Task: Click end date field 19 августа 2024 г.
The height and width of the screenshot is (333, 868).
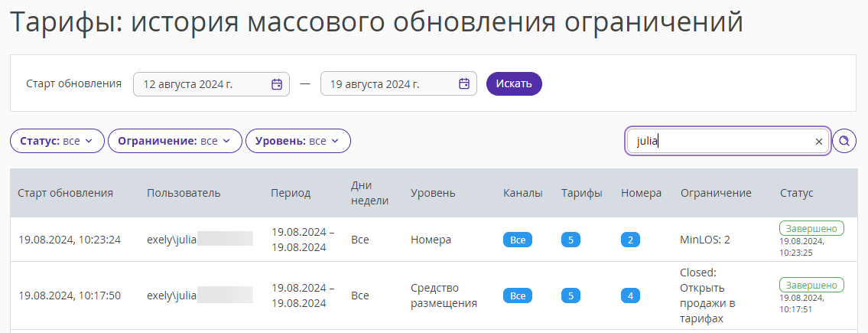Action: tap(398, 84)
